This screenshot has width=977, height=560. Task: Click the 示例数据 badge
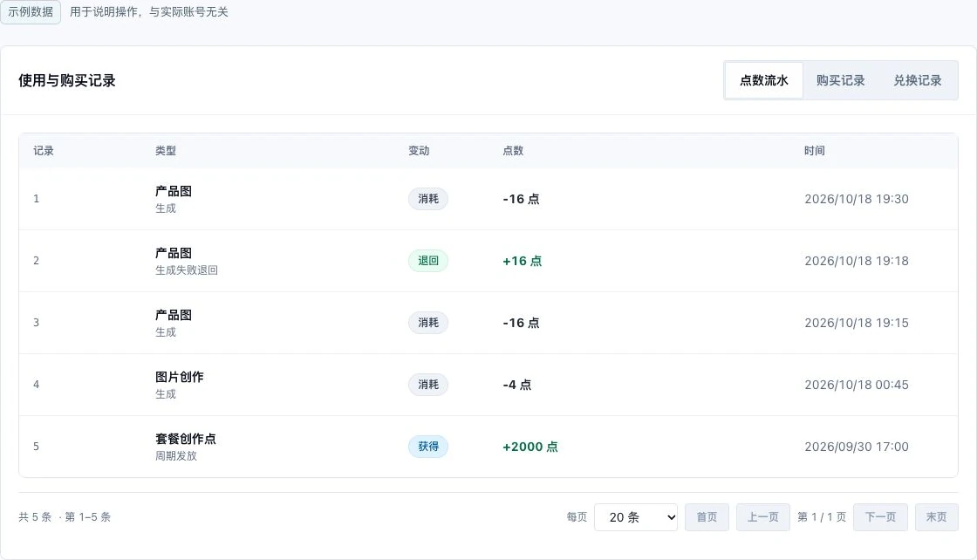click(31, 12)
